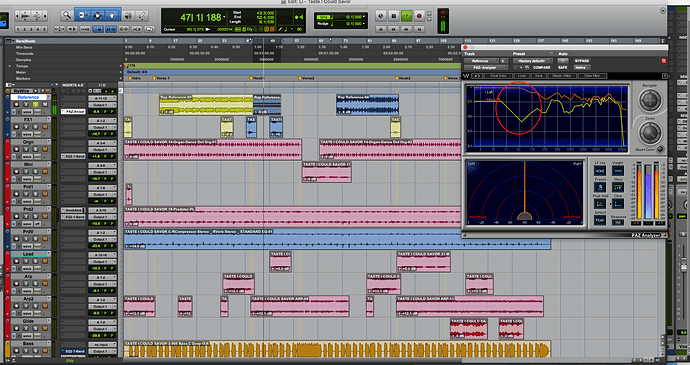
Task: Toggle plugin automation SAFE button
Action: point(562,67)
